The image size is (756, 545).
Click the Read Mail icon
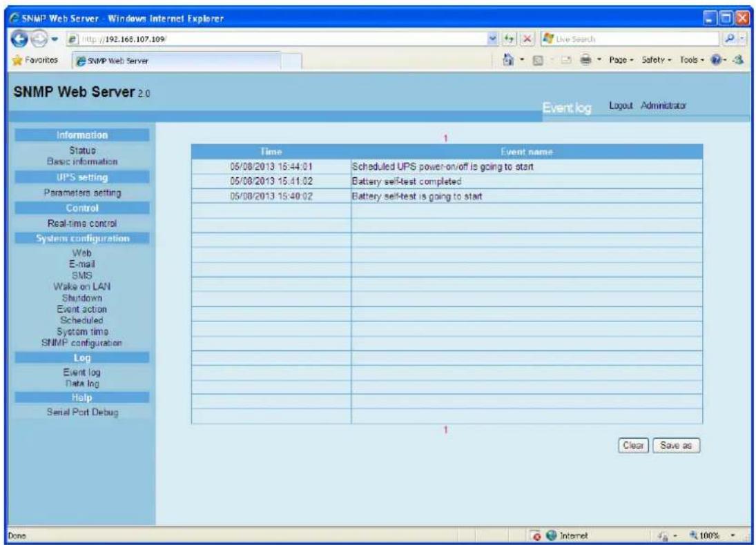[565, 60]
